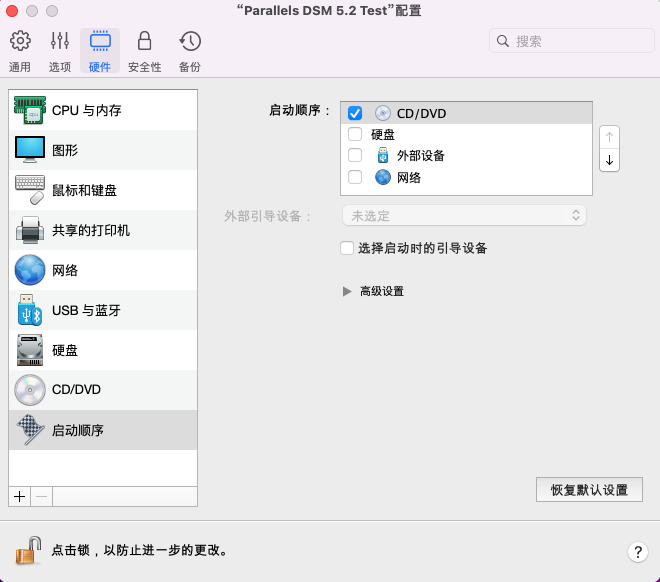Click the 搜索 search input field

[572, 41]
